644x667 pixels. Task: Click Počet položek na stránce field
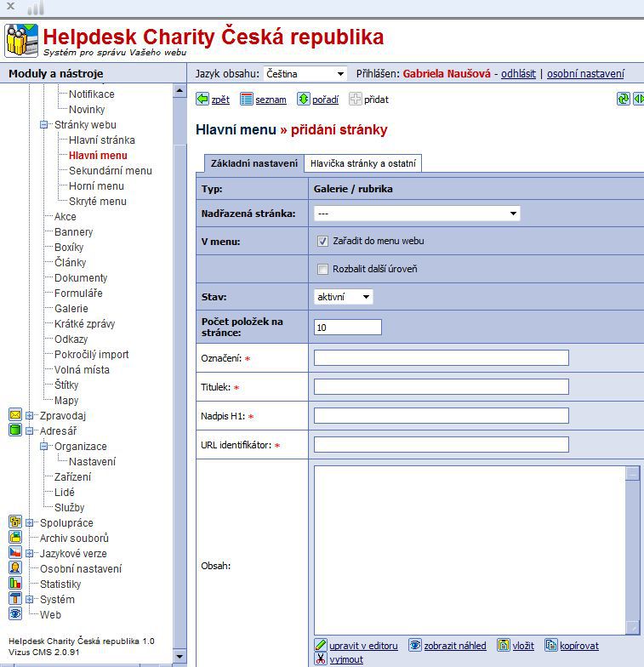coord(347,327)
